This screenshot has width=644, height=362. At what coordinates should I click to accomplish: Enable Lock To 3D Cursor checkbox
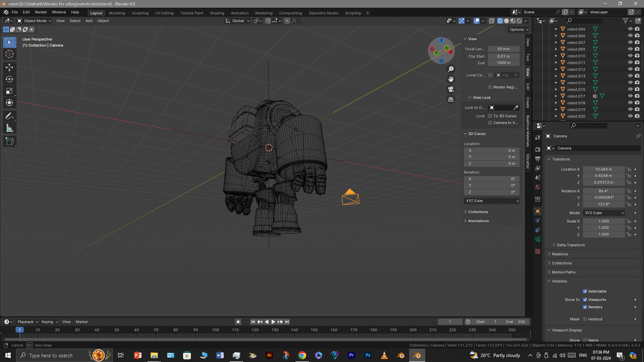pyautogui.click(x=490, y=116)
